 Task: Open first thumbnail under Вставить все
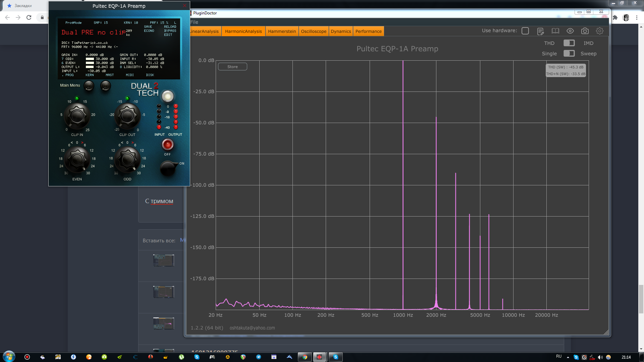coord(164,260)
